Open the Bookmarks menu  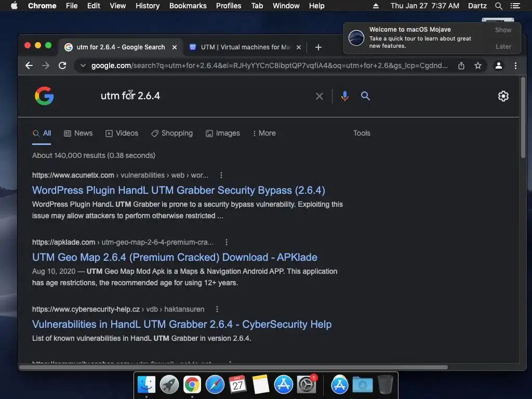(x=188, y=6)
